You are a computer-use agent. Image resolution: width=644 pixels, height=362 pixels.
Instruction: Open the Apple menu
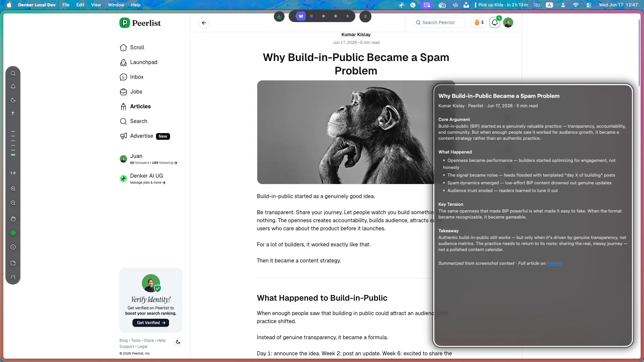tap(9, 5)
